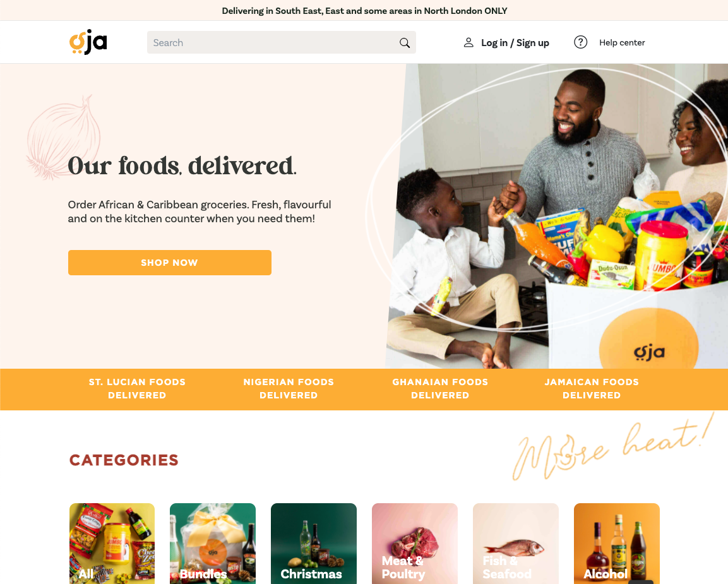Open Jamaican Foods Delivered
This screenshot has height=584, width=728.
point(592,388)
